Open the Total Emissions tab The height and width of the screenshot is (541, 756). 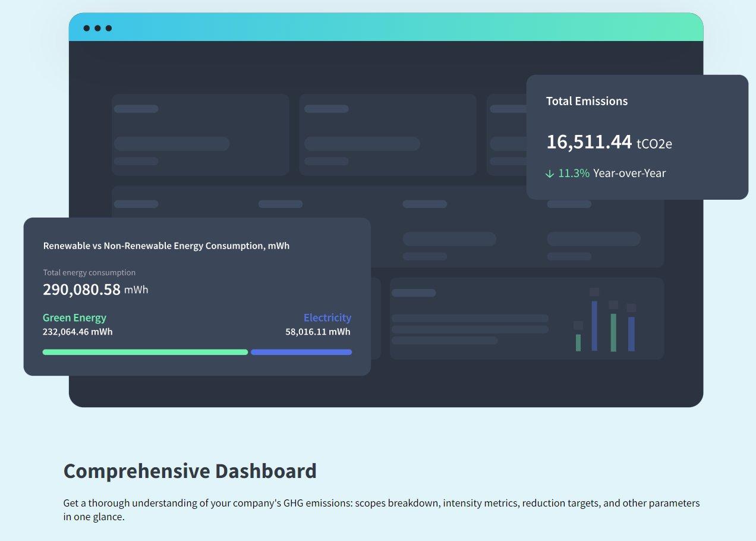[x=587, y=101]
